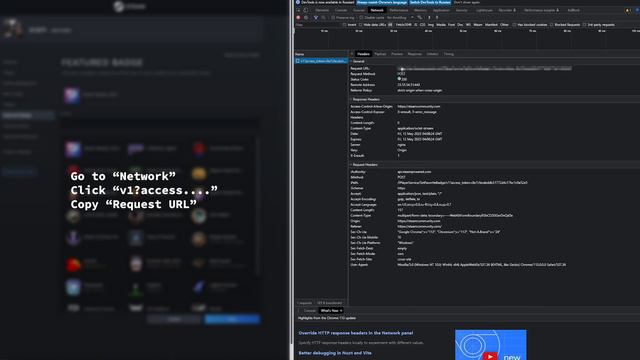Select the v1?access_token request row
Viewport: 640px width, 360px height.
click(x=321, y=61)
